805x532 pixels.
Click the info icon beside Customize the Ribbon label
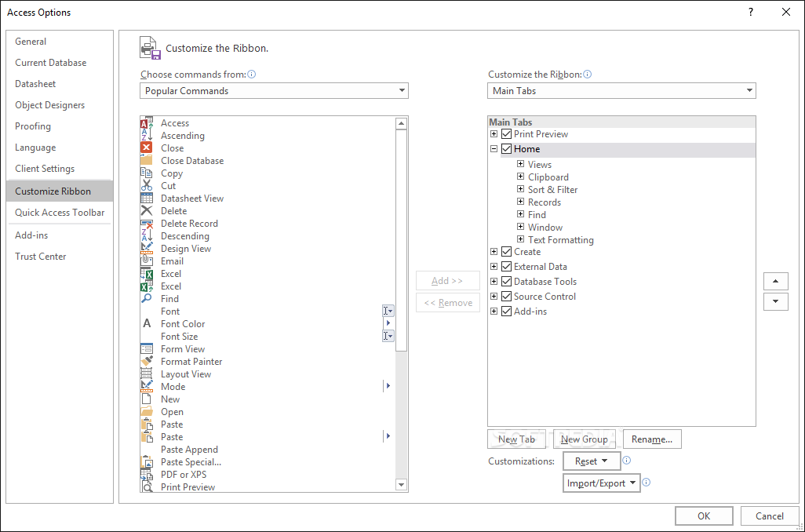click(588, 74)
